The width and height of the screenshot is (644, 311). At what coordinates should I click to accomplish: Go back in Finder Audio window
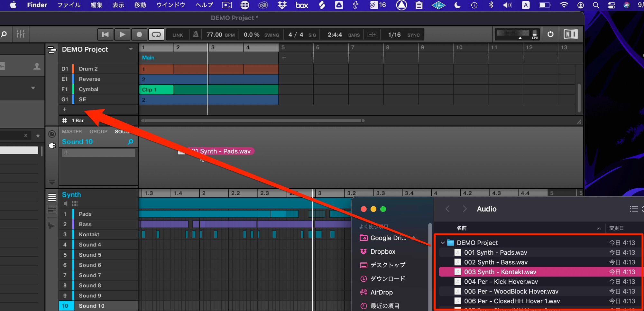pyautogui.click(x=447, y=209)
